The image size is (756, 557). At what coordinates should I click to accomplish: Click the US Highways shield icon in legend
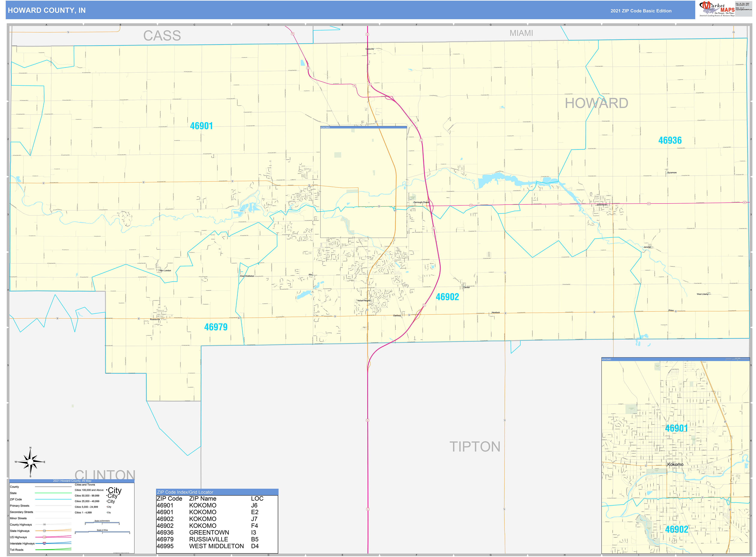point(45,538)
